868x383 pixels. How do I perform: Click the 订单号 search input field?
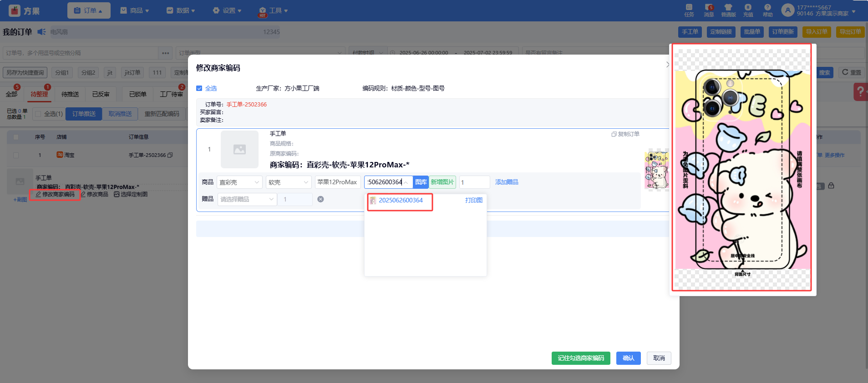(81, 53)
